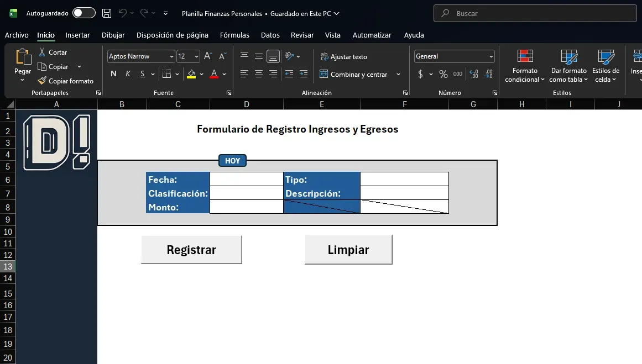642x364 pixels.
Task: Open Formato condicional menu
Action: (x=524, y=66)
